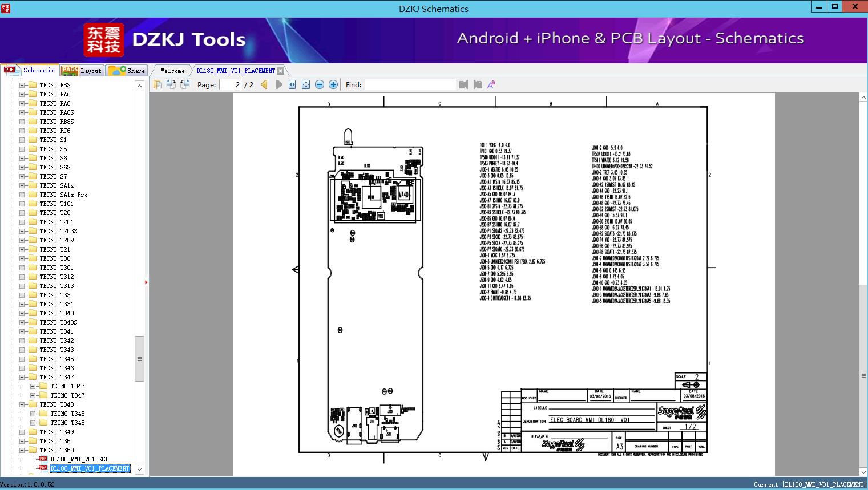Click the page number input field
Viewport: 868px width, 490px height.
point(230,84)
